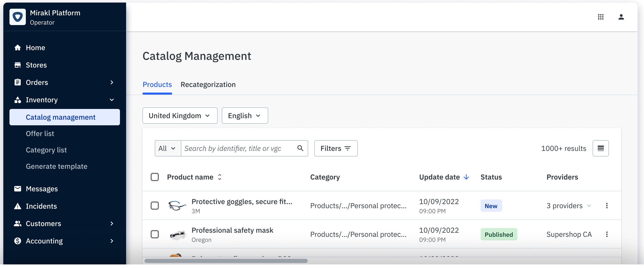Click the goggles row category path
The width and height of the screenshot is (644, 268).
[358, 206]
